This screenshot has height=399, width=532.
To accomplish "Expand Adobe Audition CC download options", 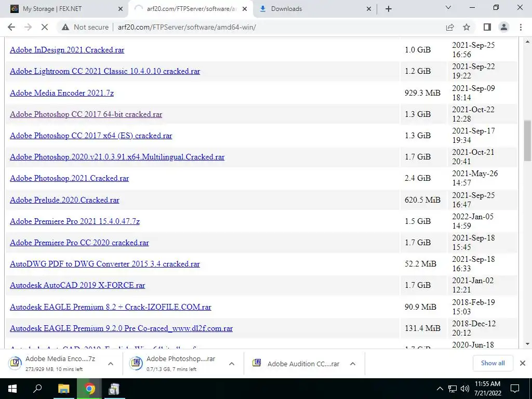I will (x=353, y=364).
